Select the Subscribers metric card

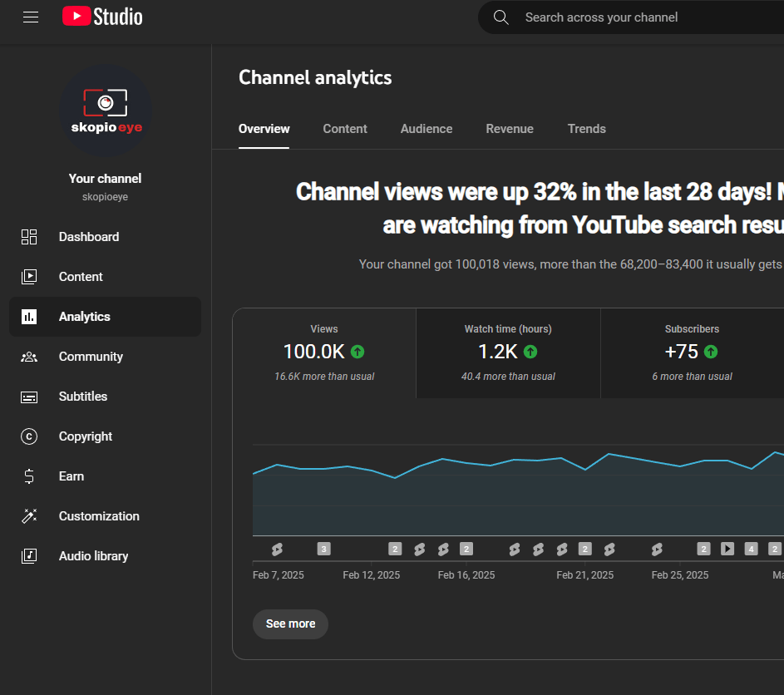(692, 352)
